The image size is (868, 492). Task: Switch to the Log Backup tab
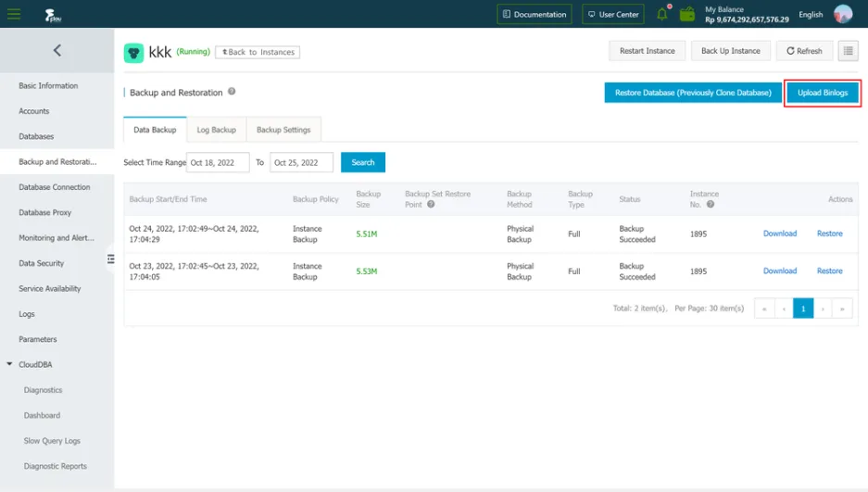217,130
